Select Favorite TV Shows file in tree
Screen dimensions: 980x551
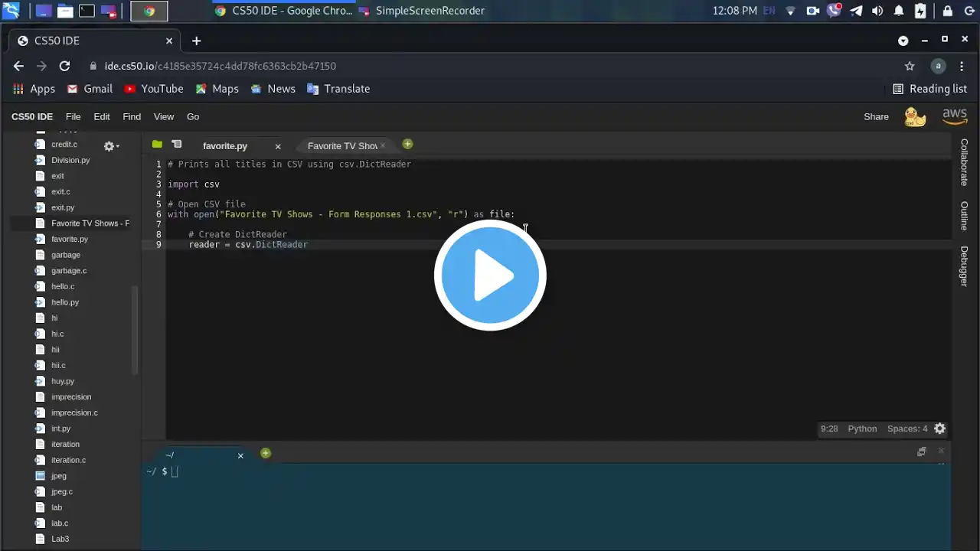point(90,223)
